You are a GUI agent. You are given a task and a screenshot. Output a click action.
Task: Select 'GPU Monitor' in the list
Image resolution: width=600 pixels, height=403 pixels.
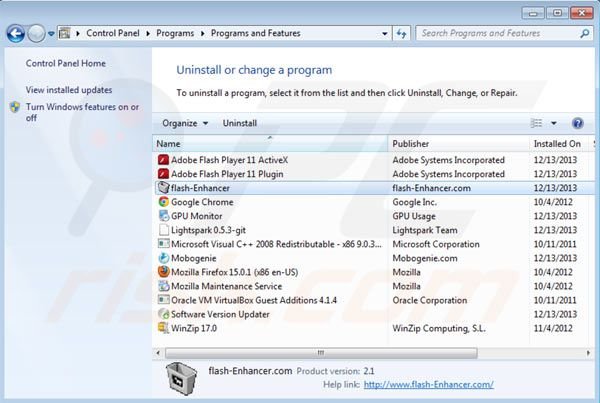tap(196, 216)
